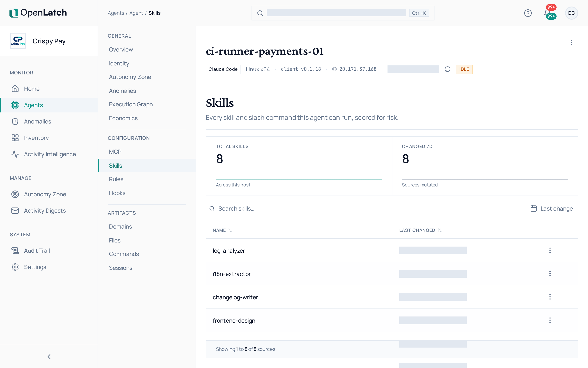Click the Linux x64 platform label
Screen dimensions: 588x368
tap(257, 69)
